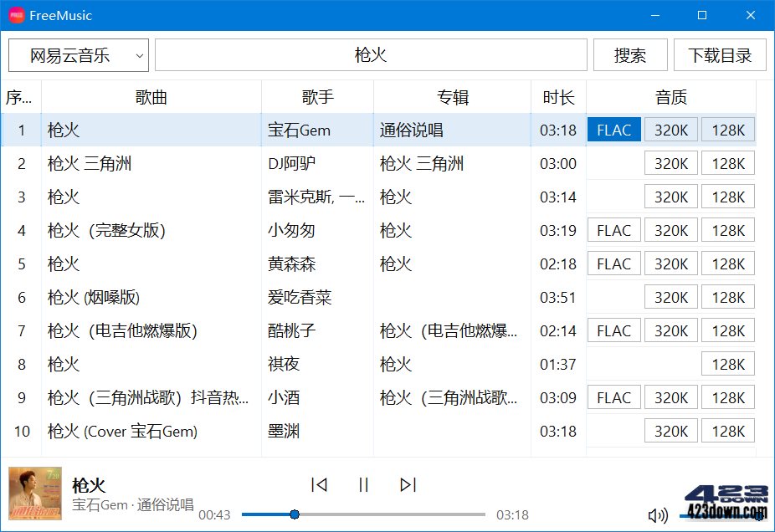
Task: Open the 网易云音乐 source dropdown
Action: pyautogui.click(x=79, y=55)
